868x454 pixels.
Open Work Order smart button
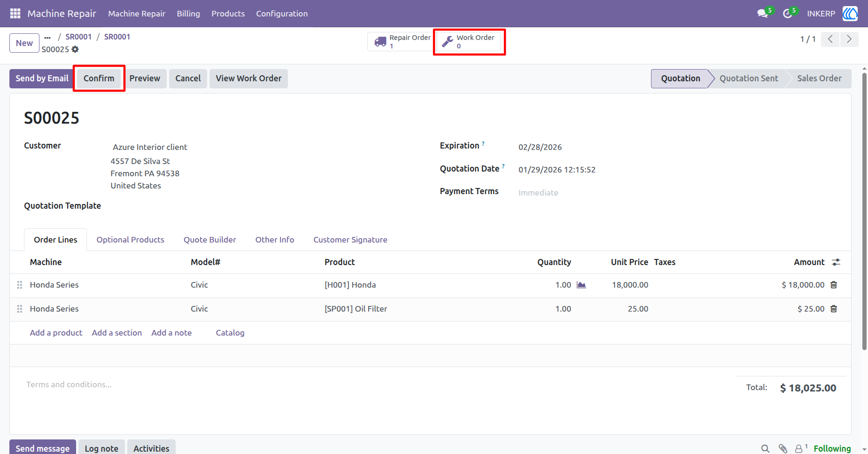point(468,41)
